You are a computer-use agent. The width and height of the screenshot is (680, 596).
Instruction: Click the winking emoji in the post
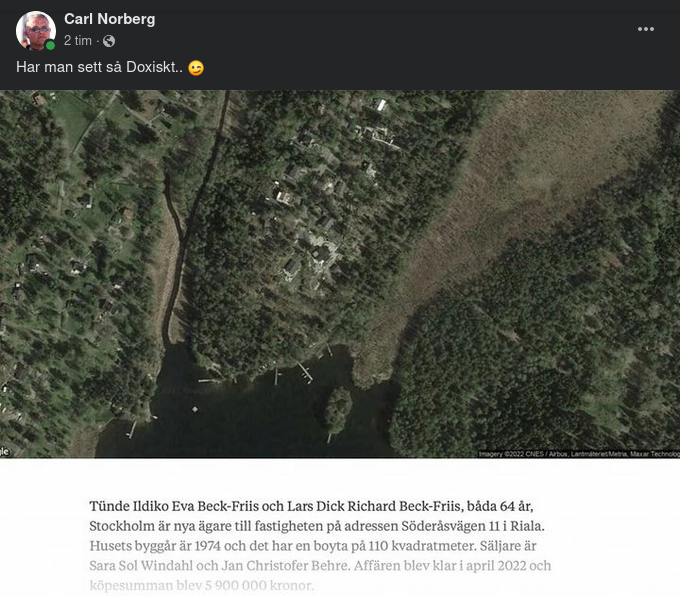(196, 68)
